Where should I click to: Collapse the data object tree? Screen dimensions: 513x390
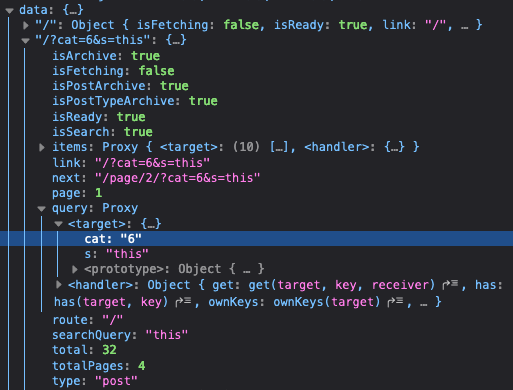10,11
